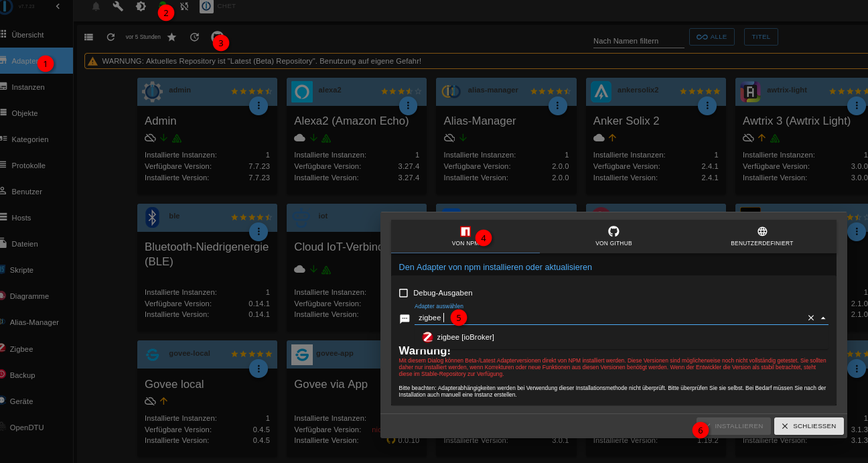Open the three-dot menu on ble card
The image size is (868, 463).
(x=259, y=232)
